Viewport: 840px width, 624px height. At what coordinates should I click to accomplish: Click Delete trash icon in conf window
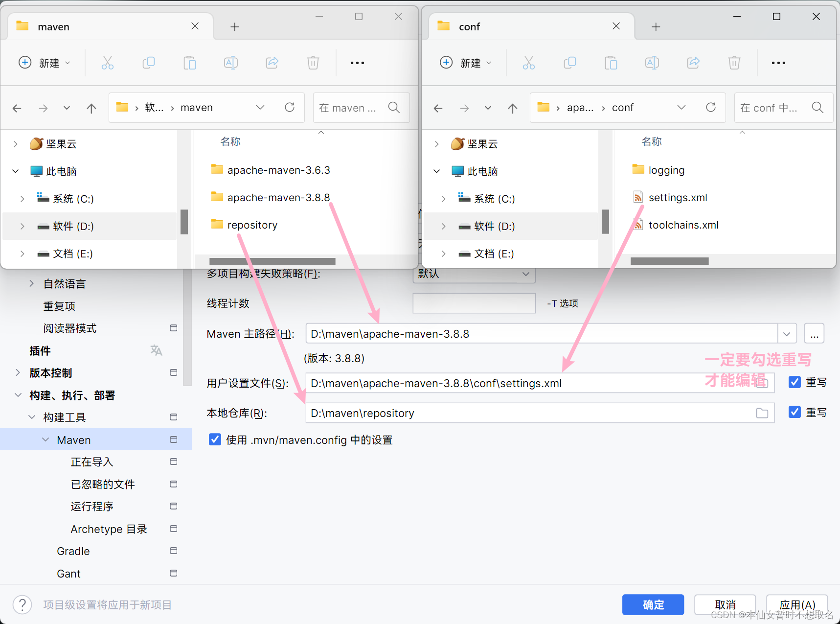point(734,63)
